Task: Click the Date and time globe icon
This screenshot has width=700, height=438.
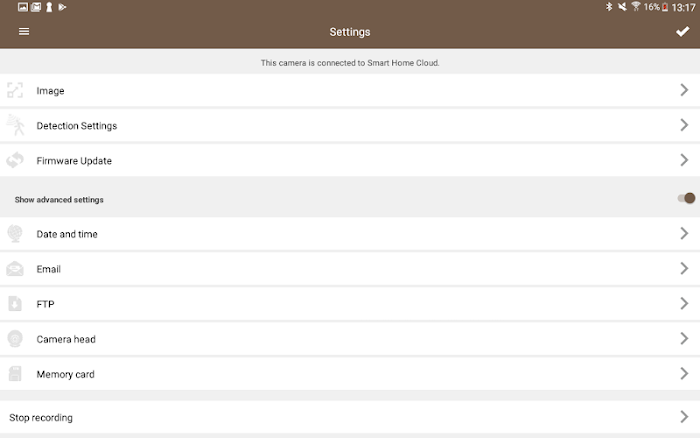Action: pos(15,234)
